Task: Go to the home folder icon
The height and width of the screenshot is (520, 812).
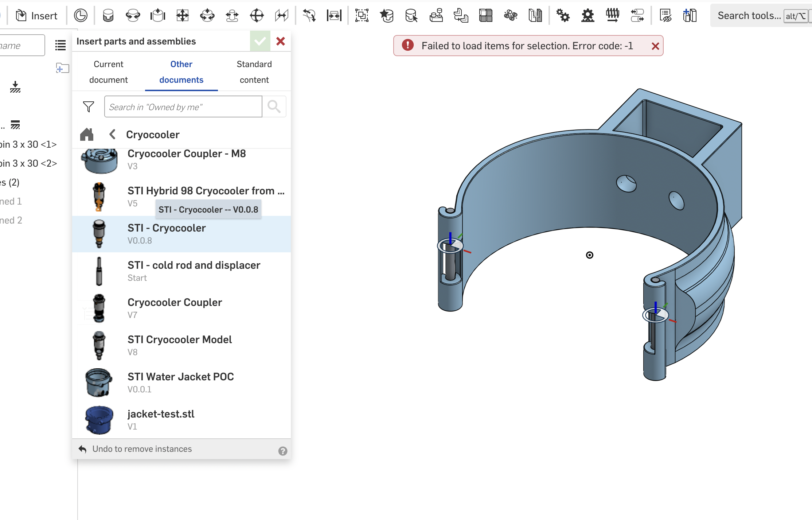Action: point(87,134)
